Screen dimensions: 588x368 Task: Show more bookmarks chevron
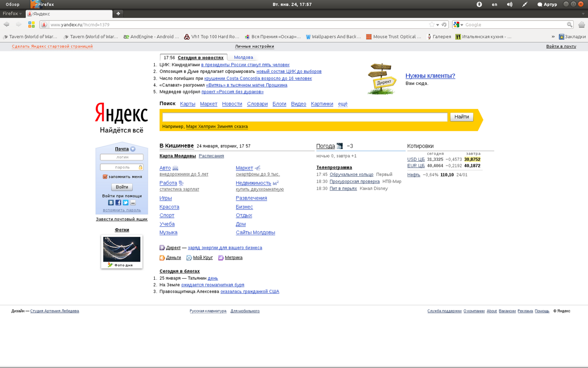[553, 36]
